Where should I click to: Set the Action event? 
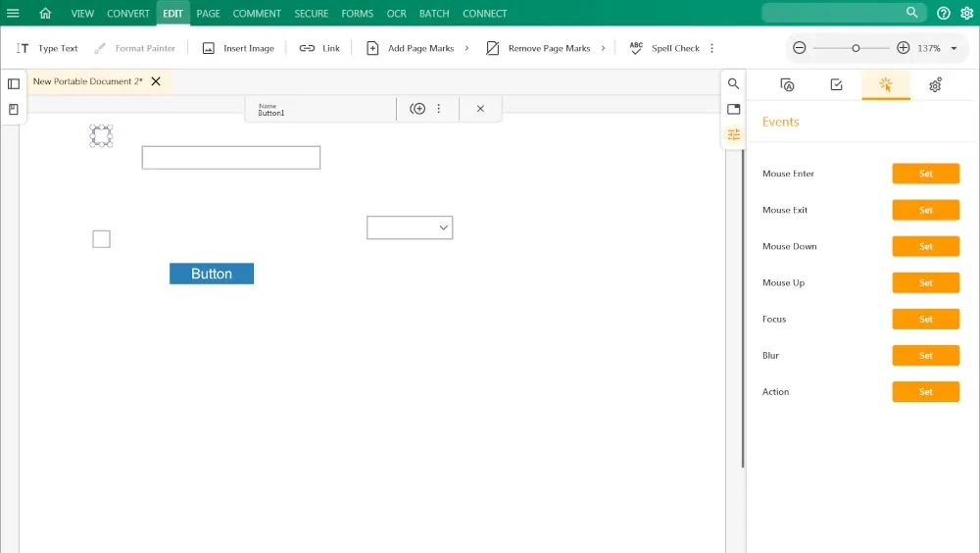click(x=925, y=391)
